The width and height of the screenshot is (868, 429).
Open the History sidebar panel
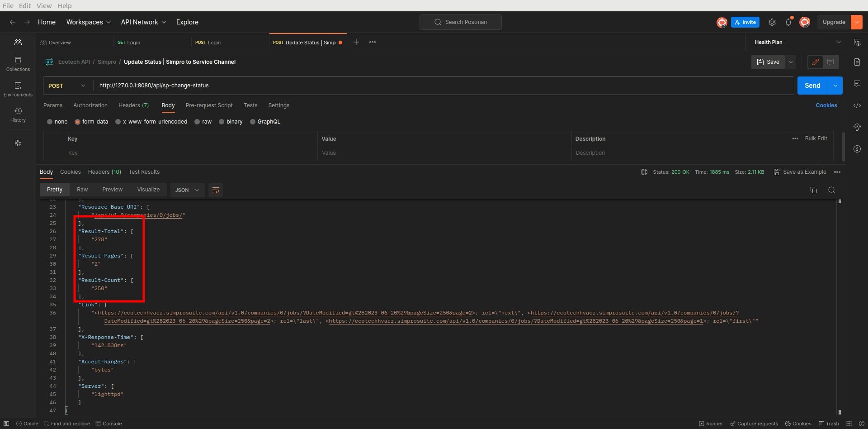coord(18,115)
